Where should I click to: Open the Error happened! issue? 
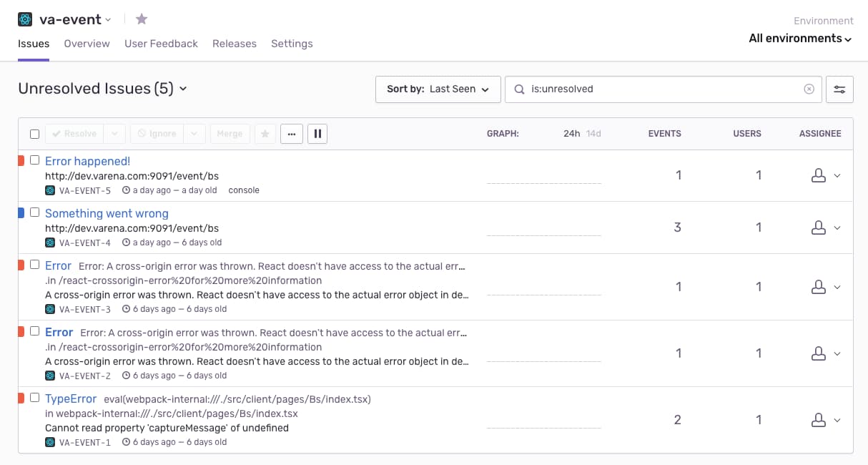(87, 162)
